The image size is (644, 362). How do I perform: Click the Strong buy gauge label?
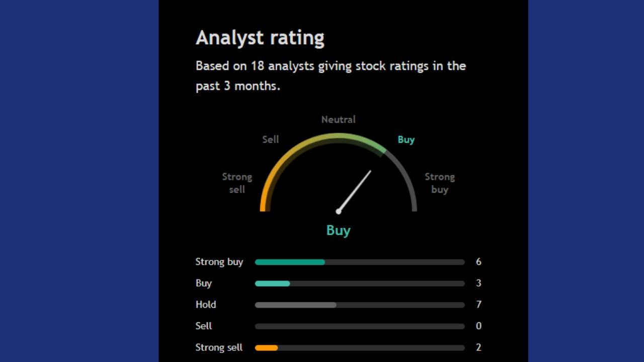439,183
